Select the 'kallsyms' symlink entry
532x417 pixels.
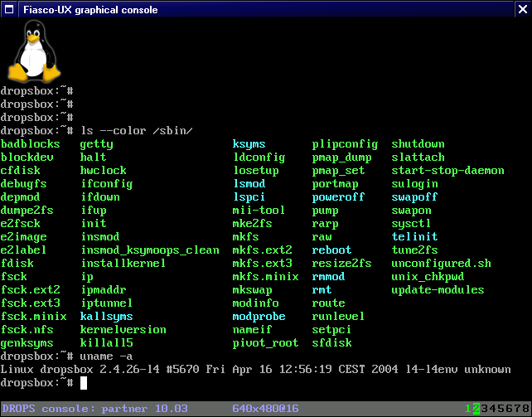[106, 317]
